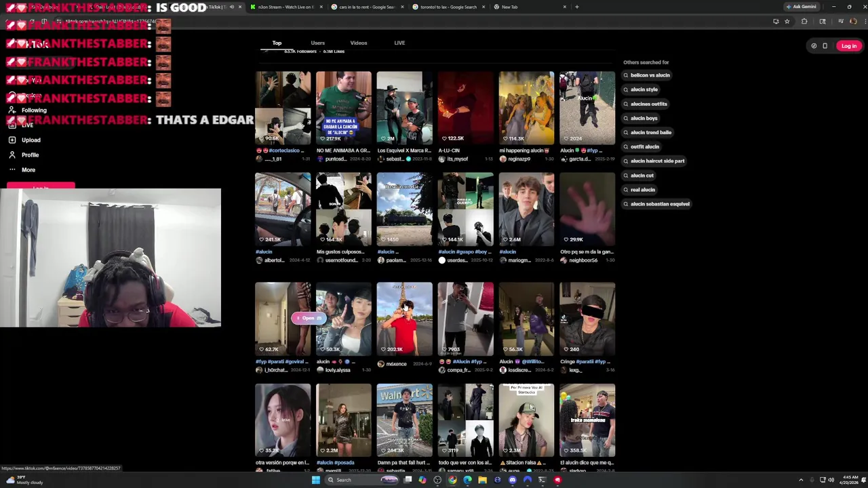Select the 'outfit alucin' suggestion
Image resolution: width=868 pixels, height=488 pixels.
pyautogui.click(x=642, y=146)
